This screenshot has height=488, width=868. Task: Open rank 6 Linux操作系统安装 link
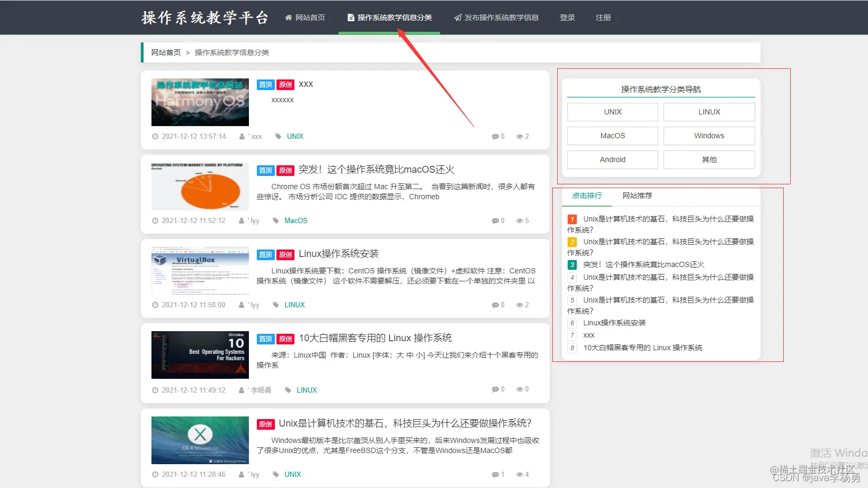(614, 323)
